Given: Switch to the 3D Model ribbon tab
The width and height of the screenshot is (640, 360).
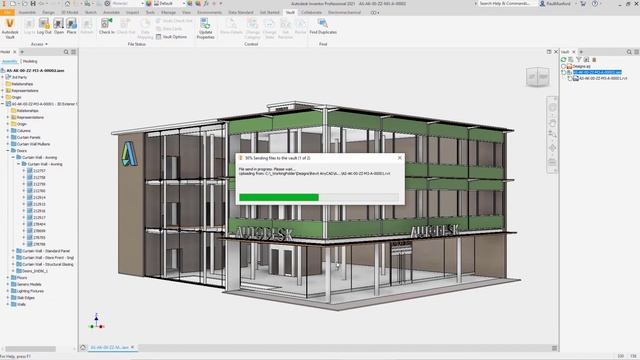Looking at the screenshot, I should pyautogui.click(x=69, y=12).
